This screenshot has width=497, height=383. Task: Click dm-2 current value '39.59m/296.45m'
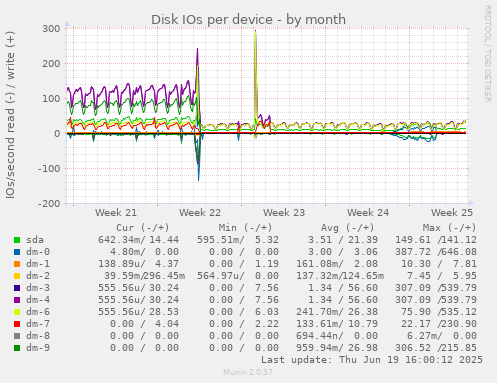[x=144, y=276]
